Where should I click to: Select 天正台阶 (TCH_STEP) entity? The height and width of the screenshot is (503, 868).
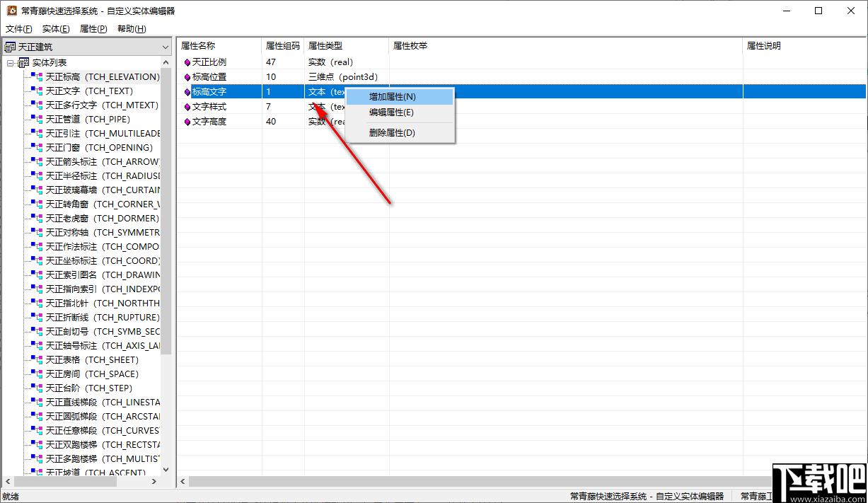click(x=89, y=388)
